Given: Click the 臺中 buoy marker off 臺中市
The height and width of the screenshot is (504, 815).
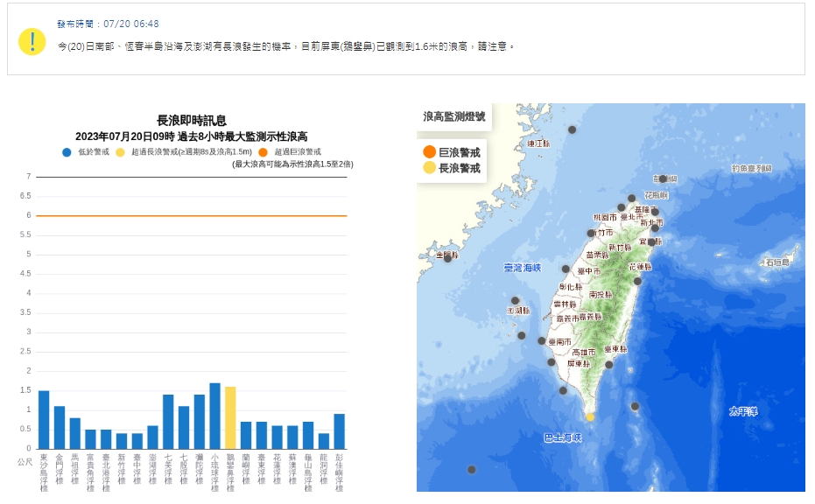Looking at the screenshot, I should click(566, 269).
